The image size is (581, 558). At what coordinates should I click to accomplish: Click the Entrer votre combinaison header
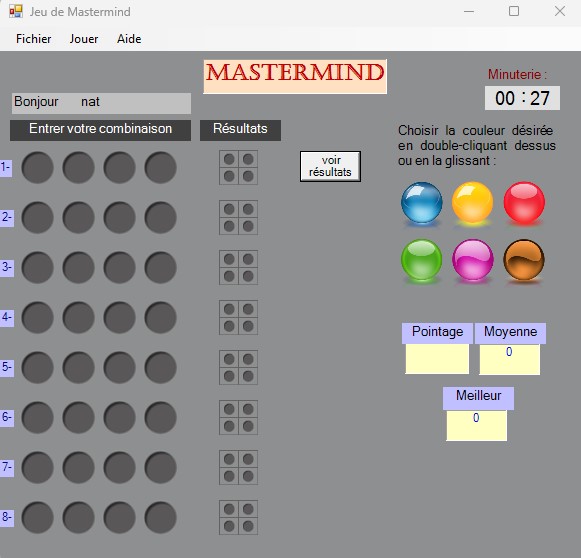[x=100, y=130]
